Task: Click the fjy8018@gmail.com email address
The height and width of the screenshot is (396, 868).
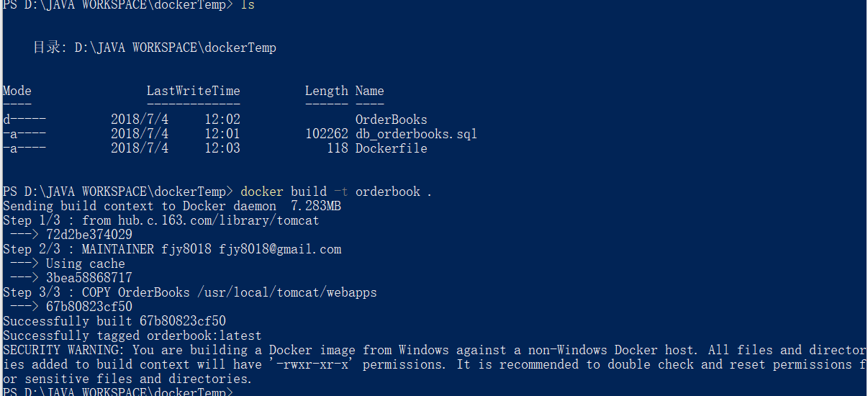Action: (x=279, y=249)
